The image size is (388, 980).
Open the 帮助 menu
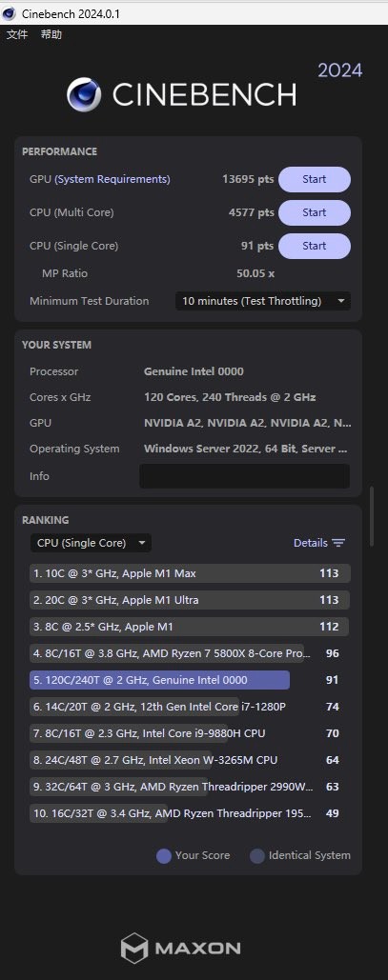pyautogui.click(x=51, y=34)
